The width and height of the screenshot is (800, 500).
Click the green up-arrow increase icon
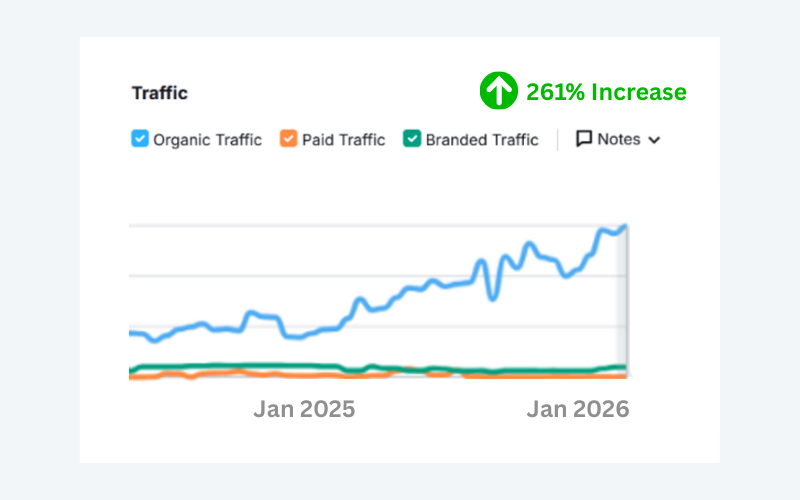click(x=497, y=92)
